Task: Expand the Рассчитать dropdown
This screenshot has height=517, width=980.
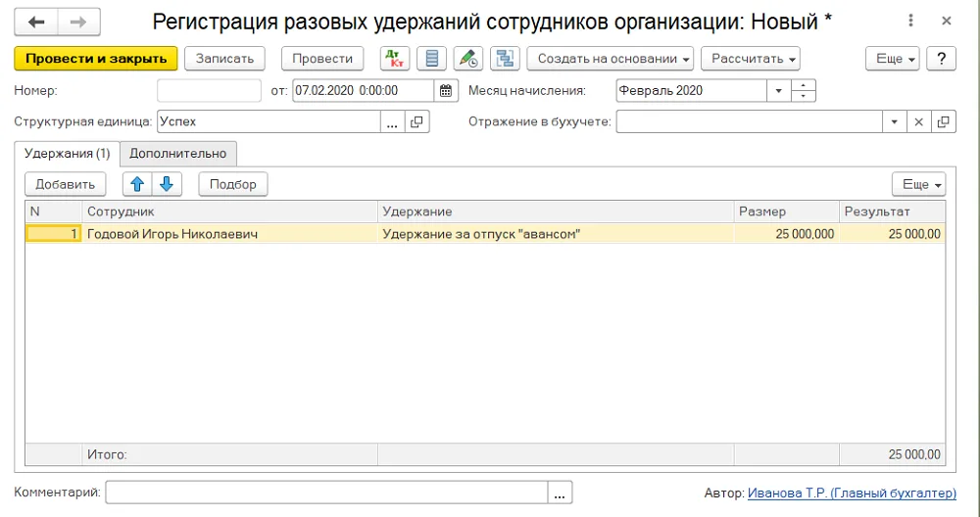Action: (x=751, y=59)
